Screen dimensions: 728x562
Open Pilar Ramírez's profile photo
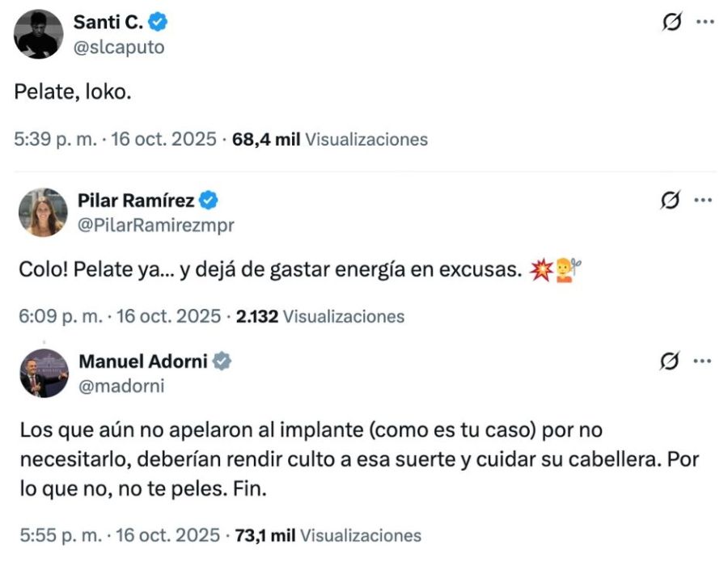click(43, 212)
